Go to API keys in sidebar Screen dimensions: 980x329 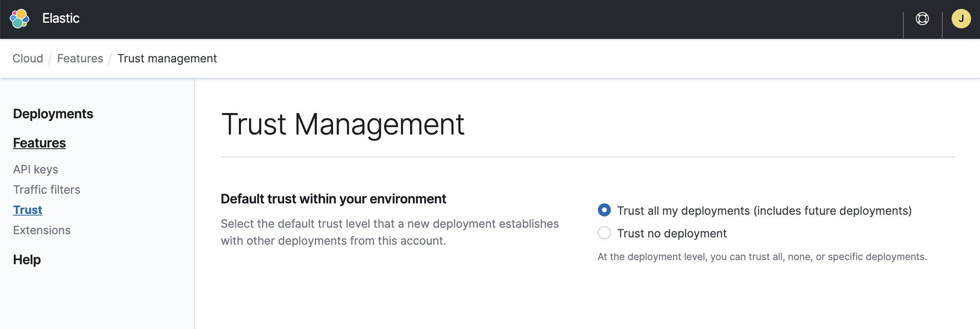tap(36, 169)
